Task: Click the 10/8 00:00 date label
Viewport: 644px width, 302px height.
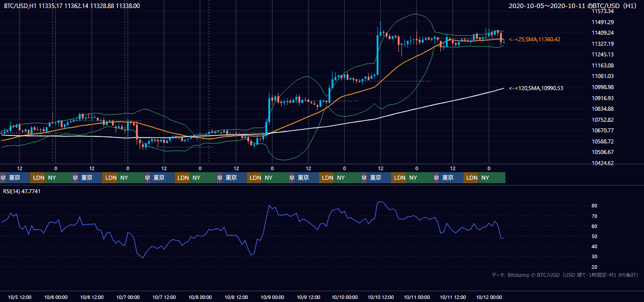Action: tap(200, 297)
